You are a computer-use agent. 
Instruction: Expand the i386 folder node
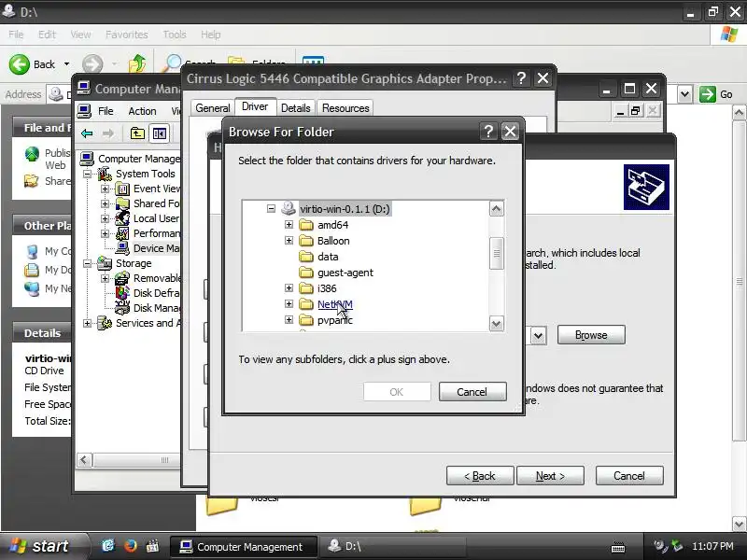(289, 288)
